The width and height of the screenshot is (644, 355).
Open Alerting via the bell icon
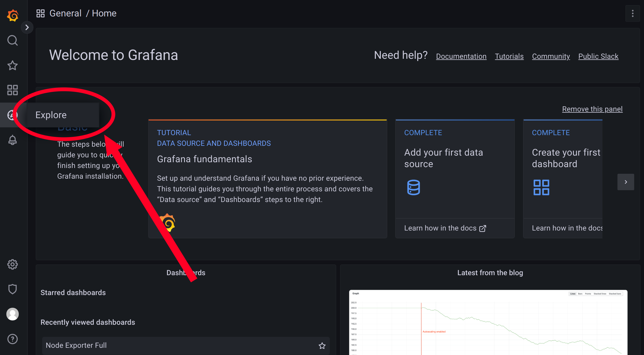click(12, 140)
